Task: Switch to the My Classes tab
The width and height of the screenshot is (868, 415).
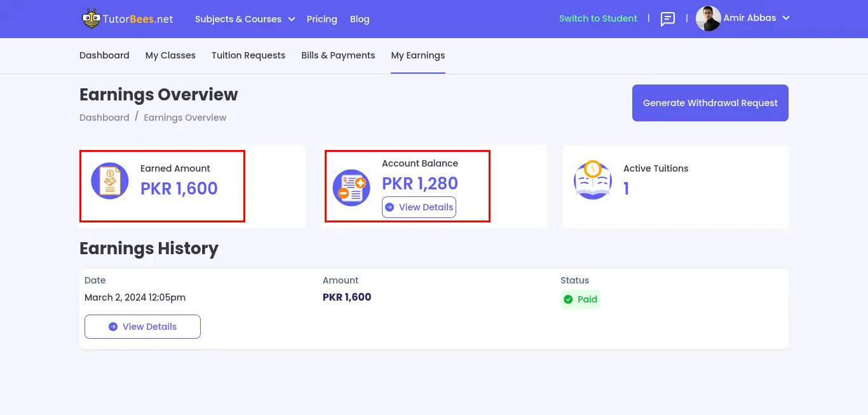Action: (170, 55)
